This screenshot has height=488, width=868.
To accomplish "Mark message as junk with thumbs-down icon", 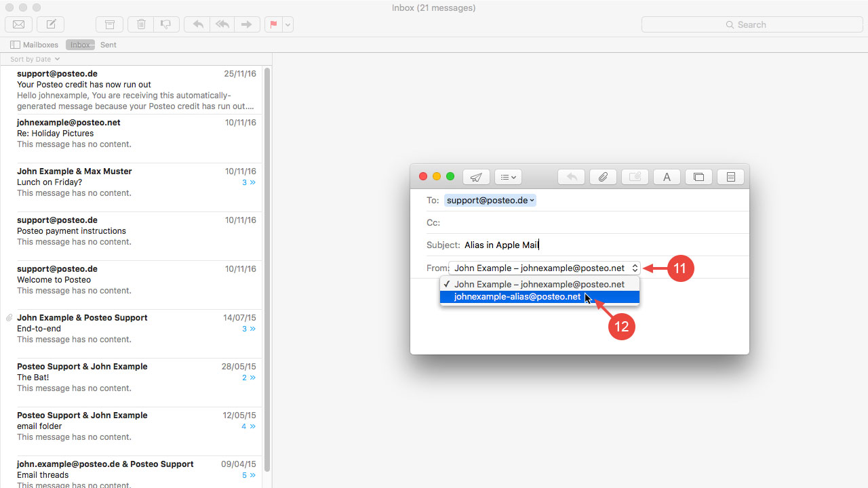I will [165, 24].
